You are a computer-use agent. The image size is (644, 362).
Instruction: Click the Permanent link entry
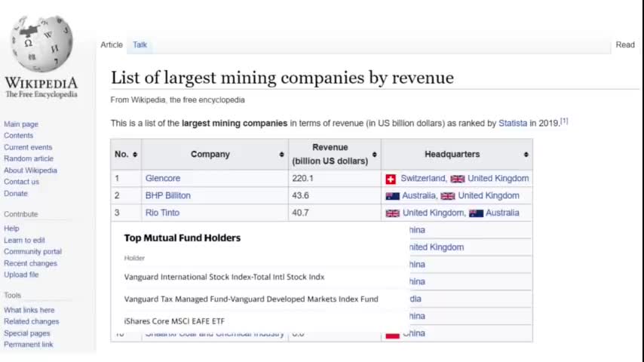click(x=29, y=345)
